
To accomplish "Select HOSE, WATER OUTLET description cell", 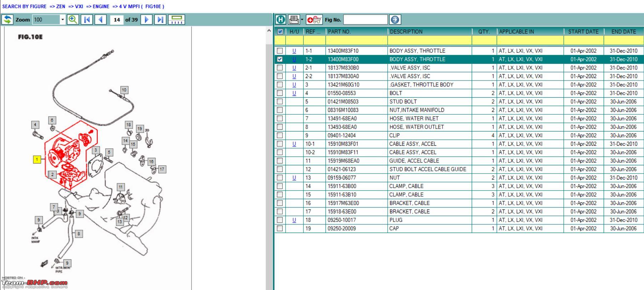I will [x=430, y=127].
